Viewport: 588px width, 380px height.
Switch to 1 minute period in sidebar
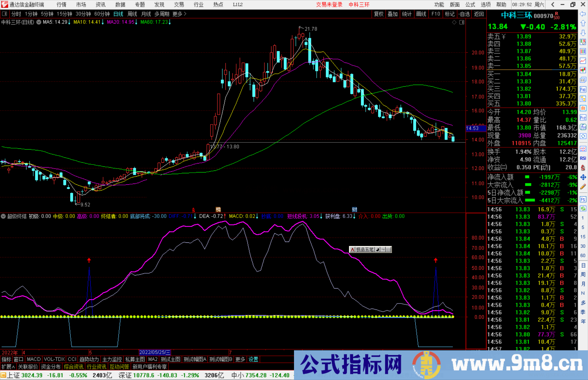pyautogui.click(x=583, y=218)
